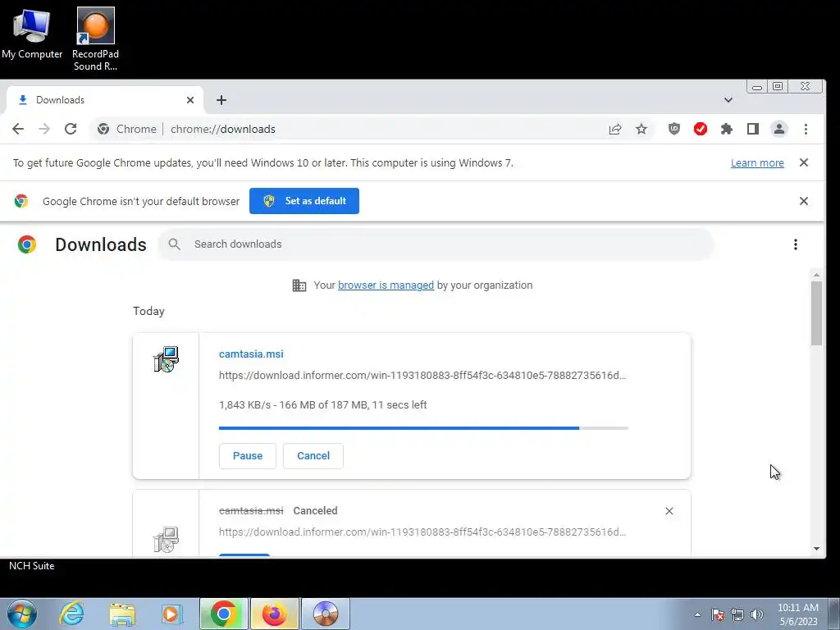Click the scrollbar up arrow
The image size is (840, 630).
(816, 275)
